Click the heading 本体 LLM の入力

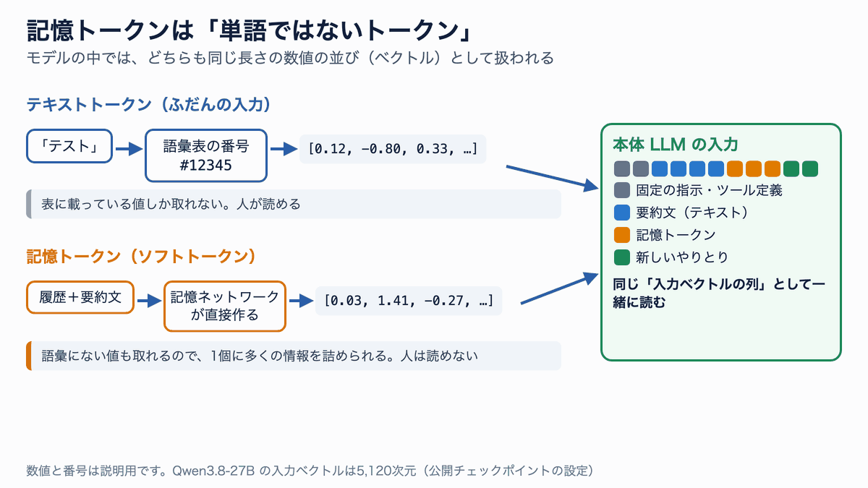(675, 144)
